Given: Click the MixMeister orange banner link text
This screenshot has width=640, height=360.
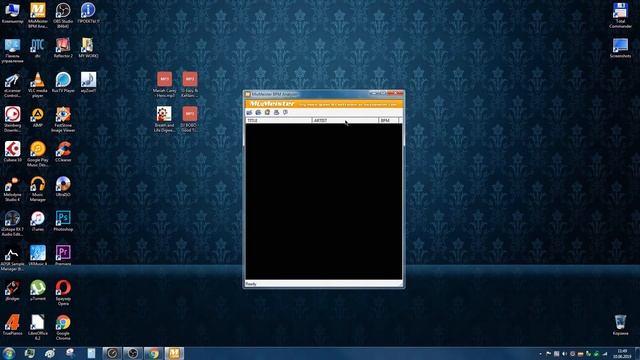Looking at the screenshot, I should [348, 104].
